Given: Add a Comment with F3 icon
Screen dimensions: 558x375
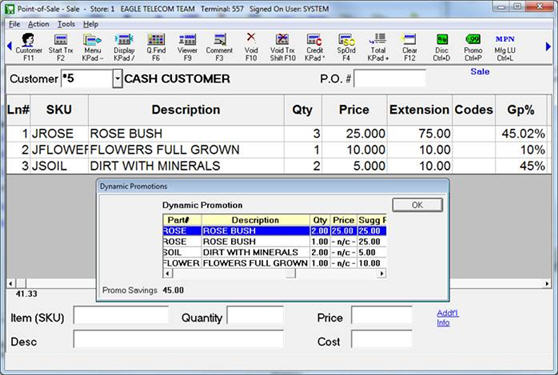Looking at the screenshot, I should click(x=219, y=47).
